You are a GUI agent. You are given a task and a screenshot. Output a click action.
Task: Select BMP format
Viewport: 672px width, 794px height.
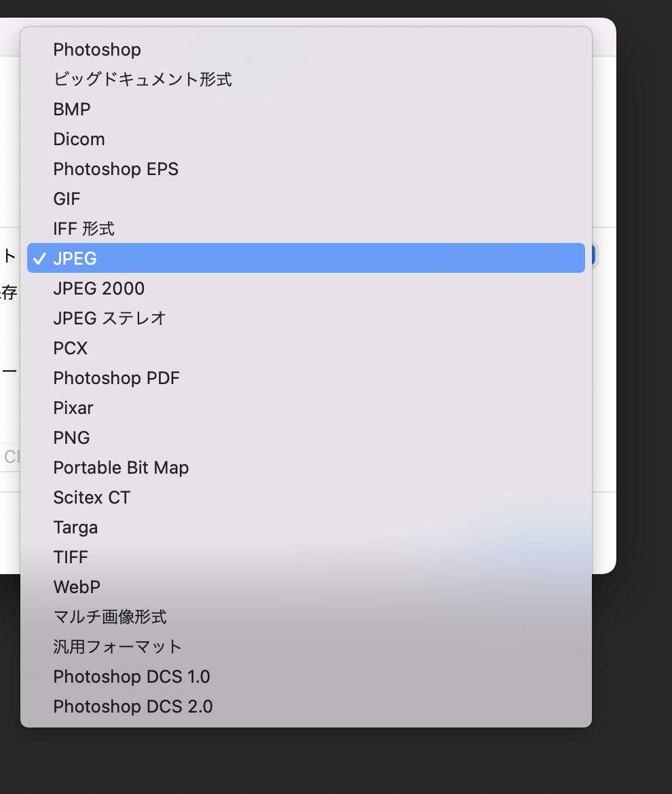click(x=306, y=109)
